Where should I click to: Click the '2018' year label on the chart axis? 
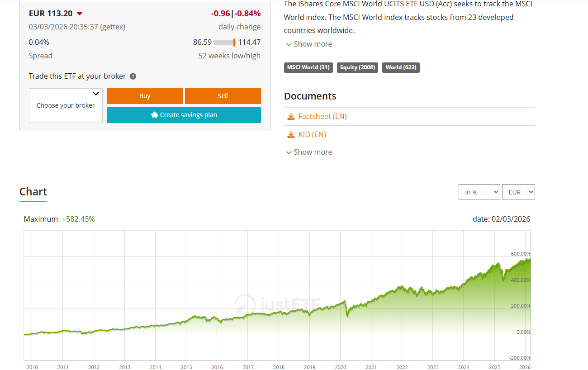pyautogui.click(x=279, y=367)
